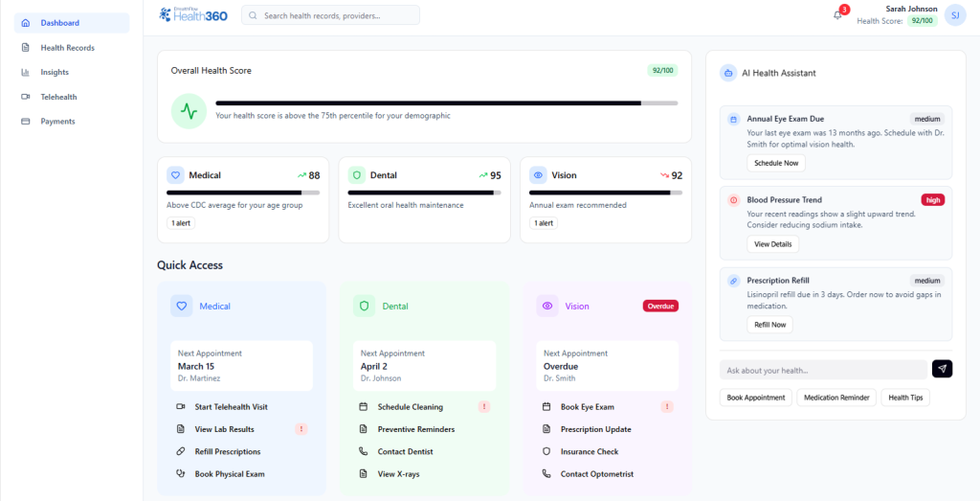This screenshot has width=980, height=501.
Task: Open Start Telehealth Visit link
Action: (231, 407)
